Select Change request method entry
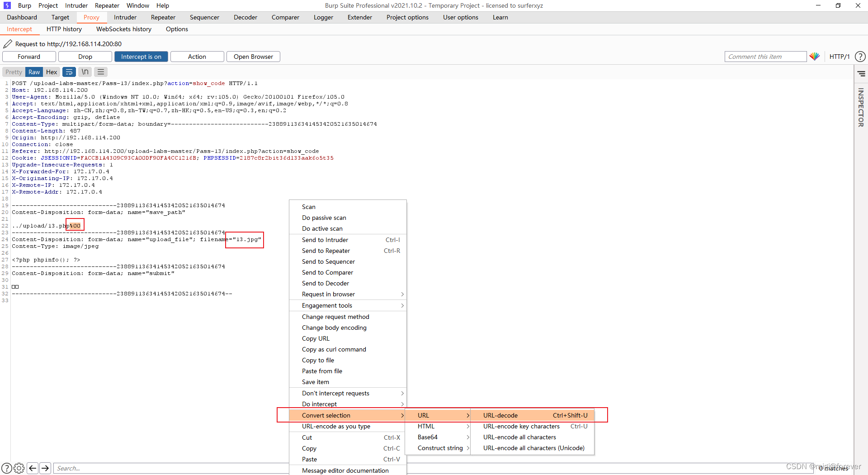This screenshot has height=475, width=868. (348, 317)
